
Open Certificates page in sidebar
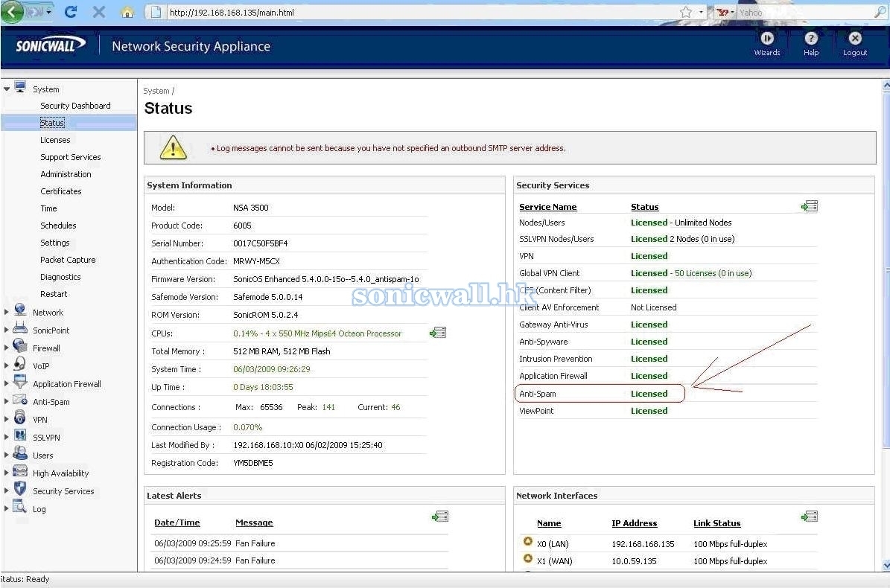61,191
